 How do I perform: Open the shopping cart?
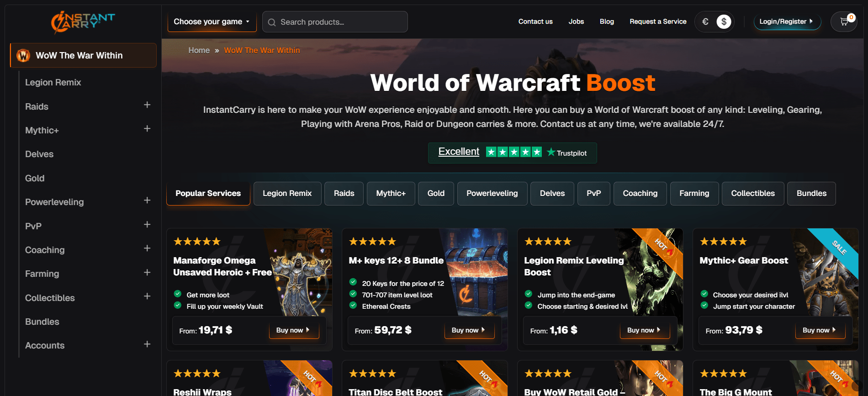(x=844, y=21)
